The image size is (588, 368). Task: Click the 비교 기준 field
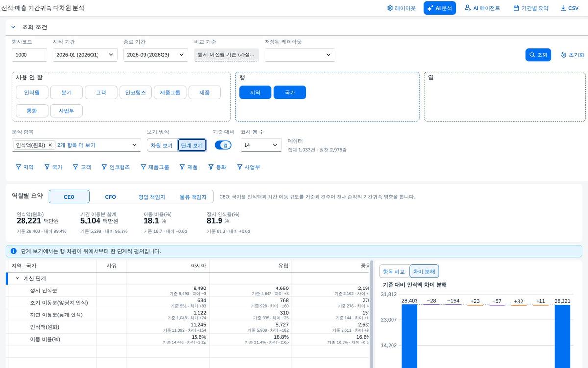pyautogui.click(x=226, y=55)
